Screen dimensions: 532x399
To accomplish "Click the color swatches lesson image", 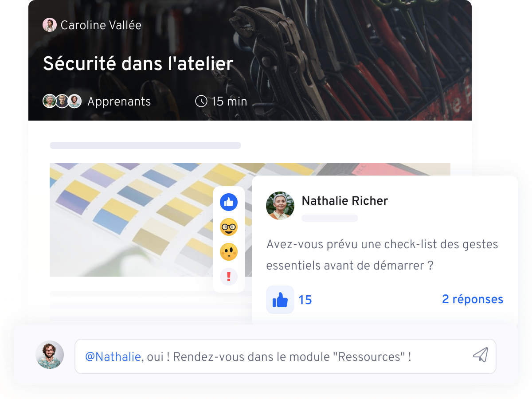I will coord(151,220).
